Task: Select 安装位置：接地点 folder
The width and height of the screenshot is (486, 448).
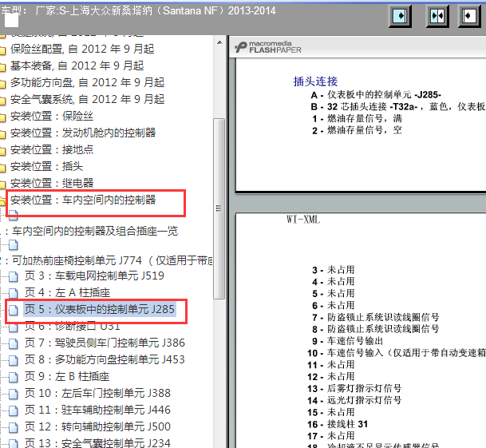Action: [52, 149]
